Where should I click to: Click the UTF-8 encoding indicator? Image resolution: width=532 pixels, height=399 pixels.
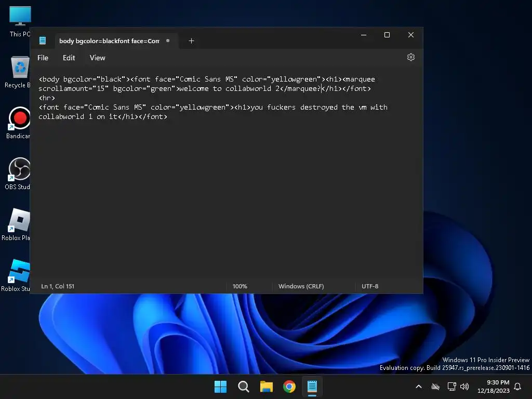coord(370,286)
